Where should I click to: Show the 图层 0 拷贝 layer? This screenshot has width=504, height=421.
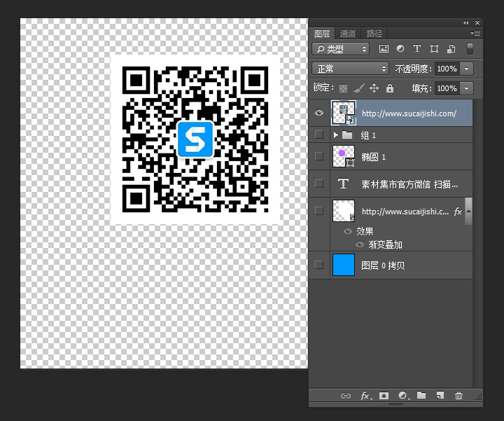pyautogui.click(x=319, y=265)
